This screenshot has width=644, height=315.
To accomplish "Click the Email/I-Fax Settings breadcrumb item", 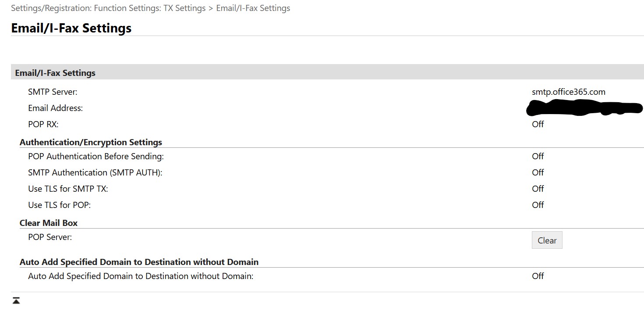I will (253, 8).
